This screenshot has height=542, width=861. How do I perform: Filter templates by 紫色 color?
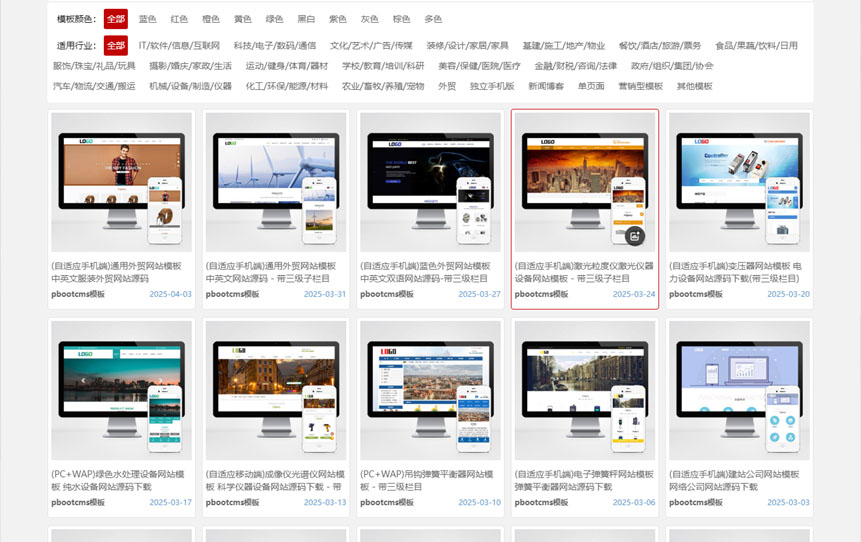click(338, 19)
